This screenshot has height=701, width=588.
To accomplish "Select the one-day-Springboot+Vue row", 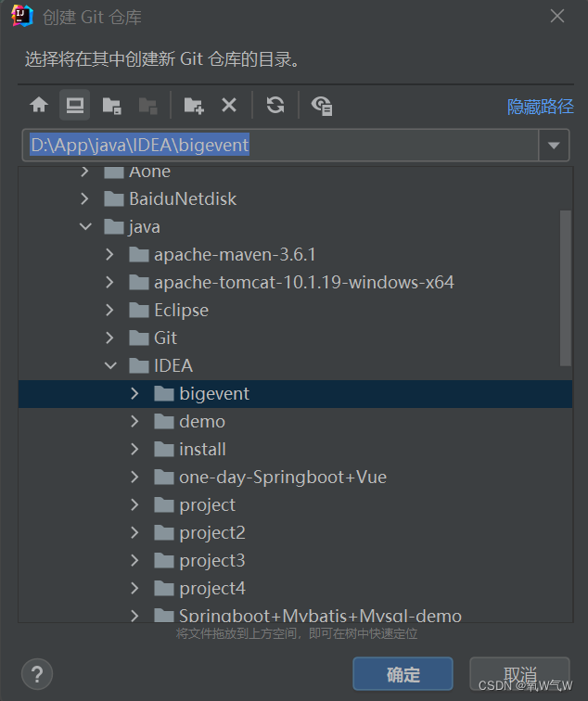I will 295,477.
